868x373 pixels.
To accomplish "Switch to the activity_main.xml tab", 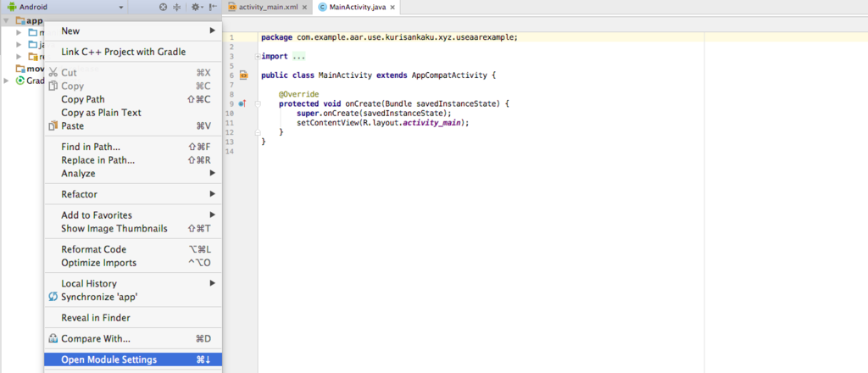I will tap(267, 7).
